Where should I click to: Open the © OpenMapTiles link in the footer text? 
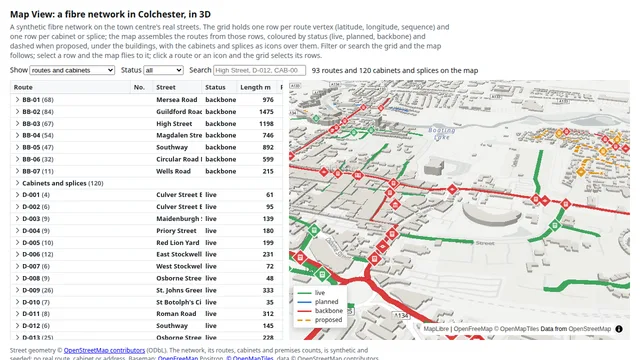pyautogui.click(x=250, y=358)
